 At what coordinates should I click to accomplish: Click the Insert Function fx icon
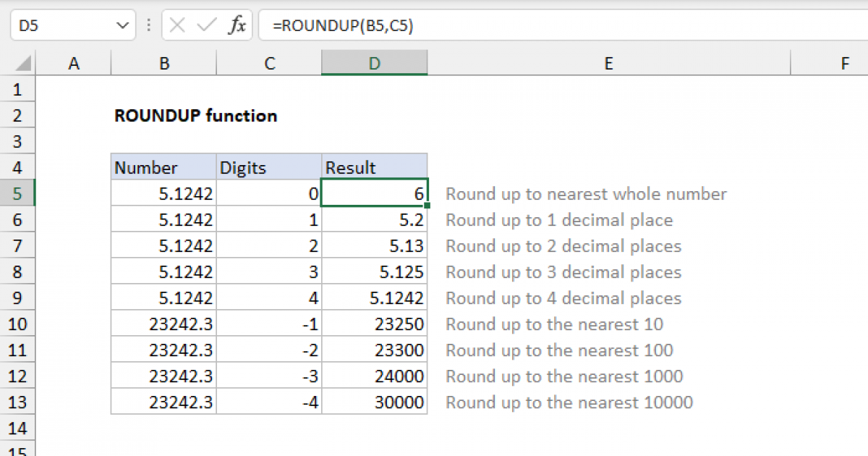(237, 26)
